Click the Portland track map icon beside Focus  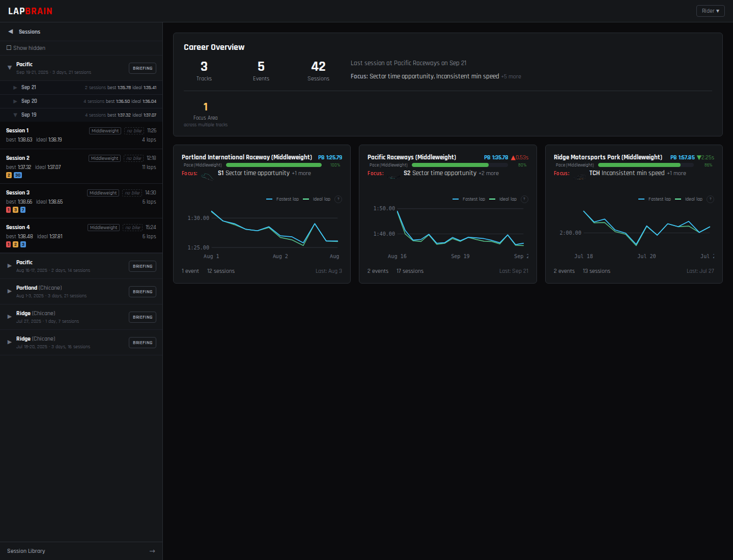click(x=207, y=176)
